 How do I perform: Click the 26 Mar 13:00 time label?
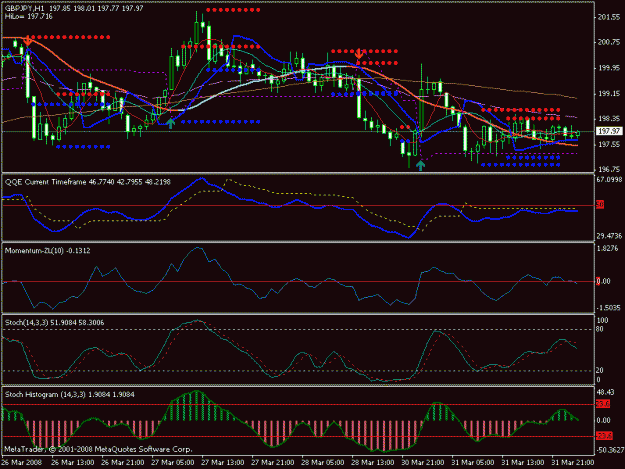coord(73,463)
